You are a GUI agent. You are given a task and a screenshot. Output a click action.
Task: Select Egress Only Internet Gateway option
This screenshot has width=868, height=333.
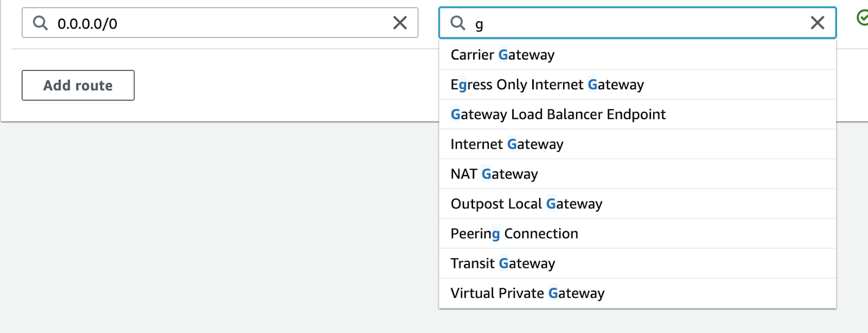pos(547,85)
